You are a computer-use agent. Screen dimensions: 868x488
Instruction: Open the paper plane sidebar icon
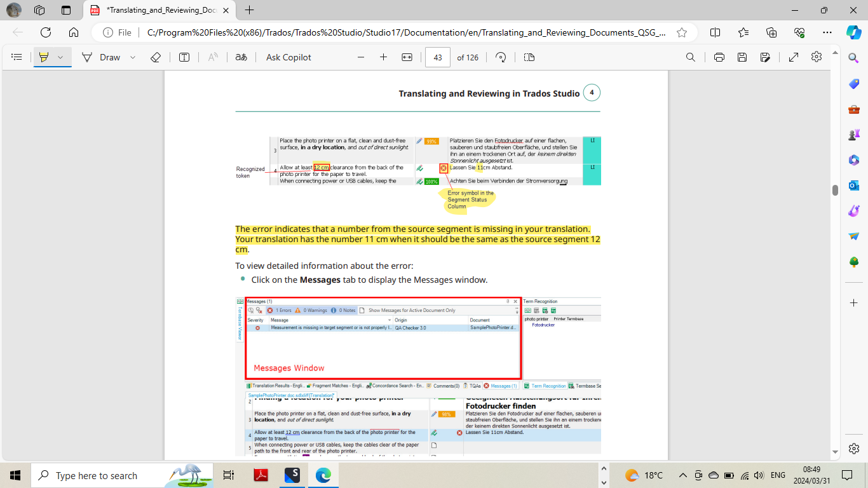tap(853, 236)
